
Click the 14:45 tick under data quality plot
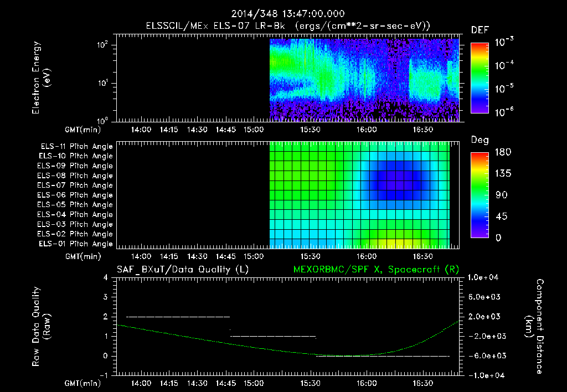226,383
